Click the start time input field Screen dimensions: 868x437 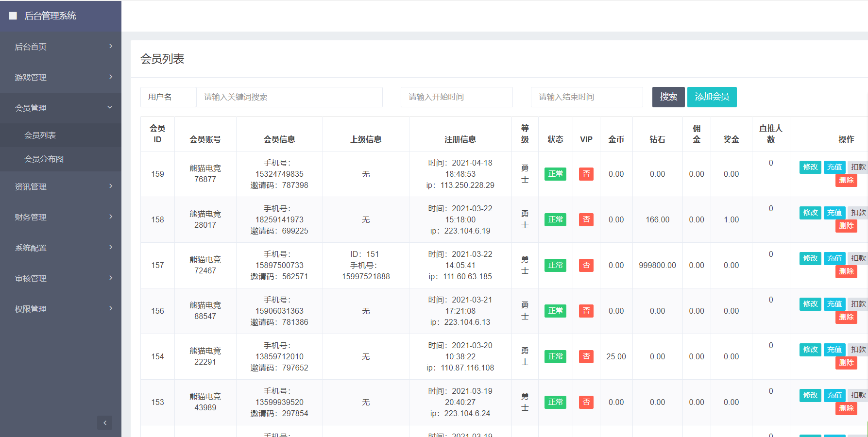coord(456,97)
